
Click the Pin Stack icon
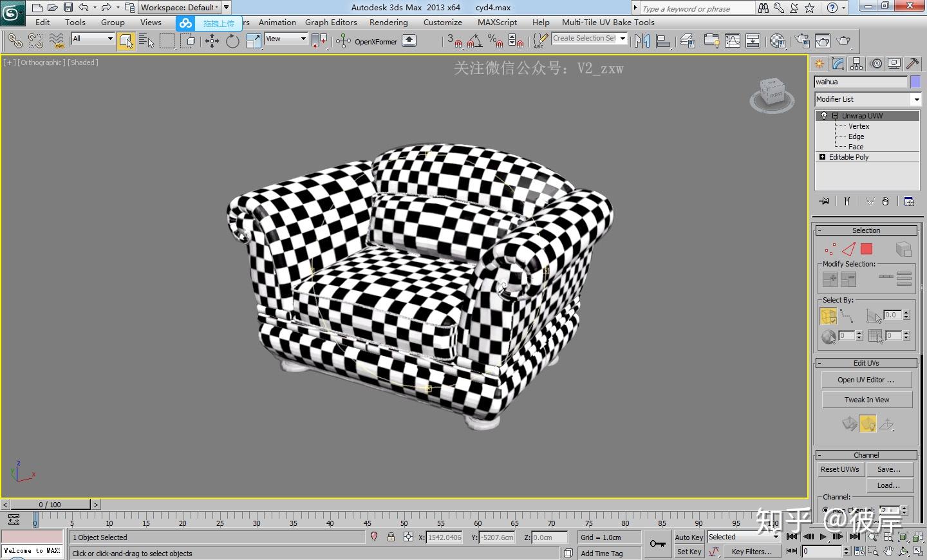tap(824, 201)
